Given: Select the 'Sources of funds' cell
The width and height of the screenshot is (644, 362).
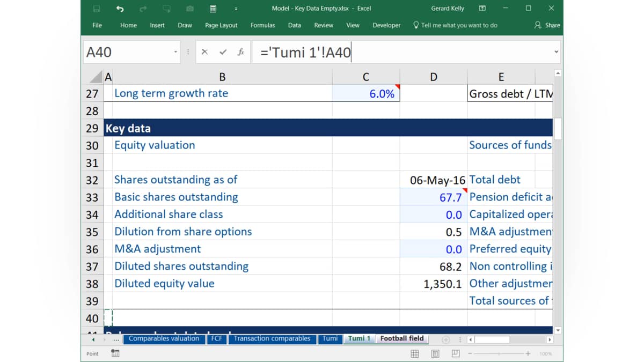Looking at the screenshot, I should point(510,145).
